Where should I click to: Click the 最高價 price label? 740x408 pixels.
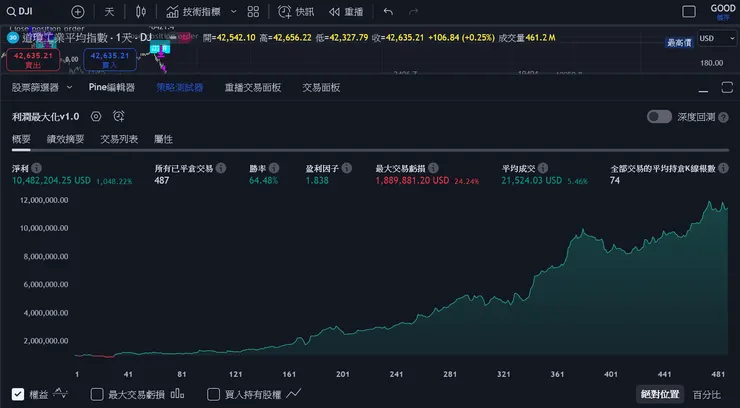point(679,43)
